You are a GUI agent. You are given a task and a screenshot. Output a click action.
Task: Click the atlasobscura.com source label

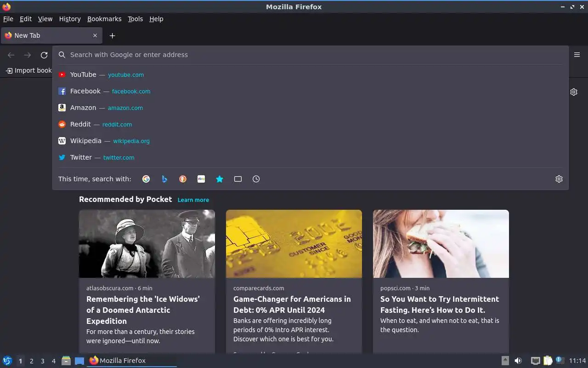coord(110,288)
